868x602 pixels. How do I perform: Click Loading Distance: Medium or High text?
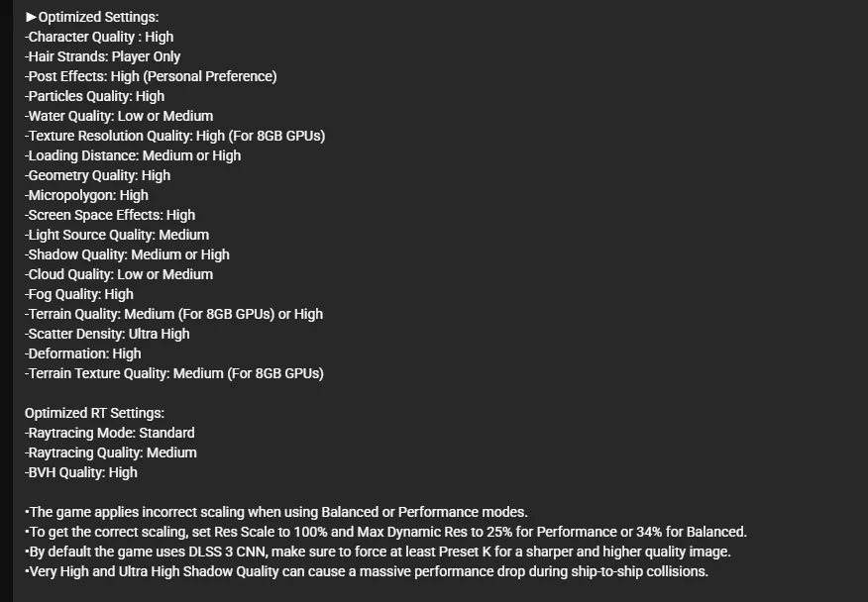[133, 156]
